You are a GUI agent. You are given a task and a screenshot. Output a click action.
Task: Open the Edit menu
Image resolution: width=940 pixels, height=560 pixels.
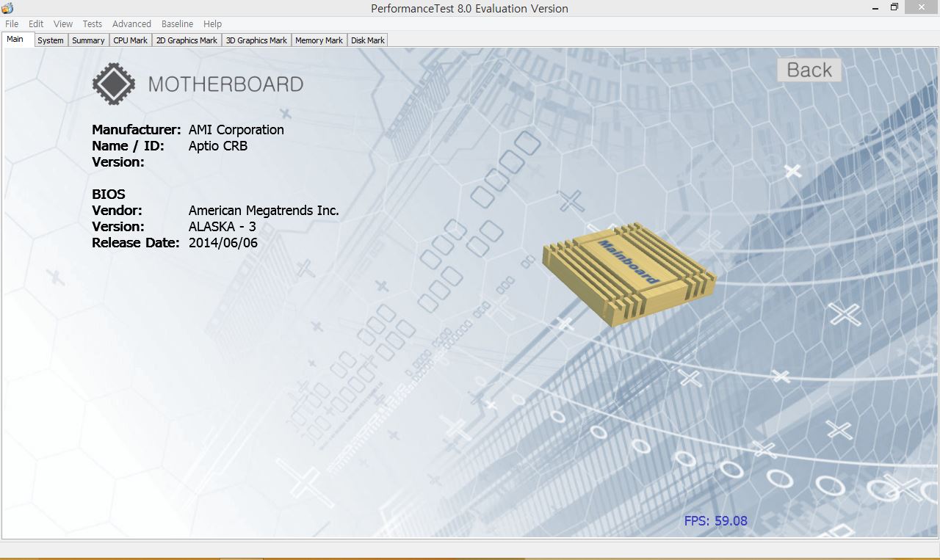(x=36, y=23)
